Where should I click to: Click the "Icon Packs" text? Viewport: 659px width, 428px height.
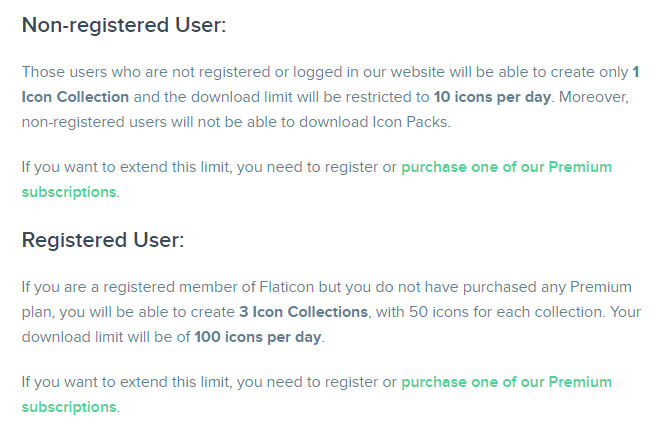pyautogui.click(x=410, y=122)
